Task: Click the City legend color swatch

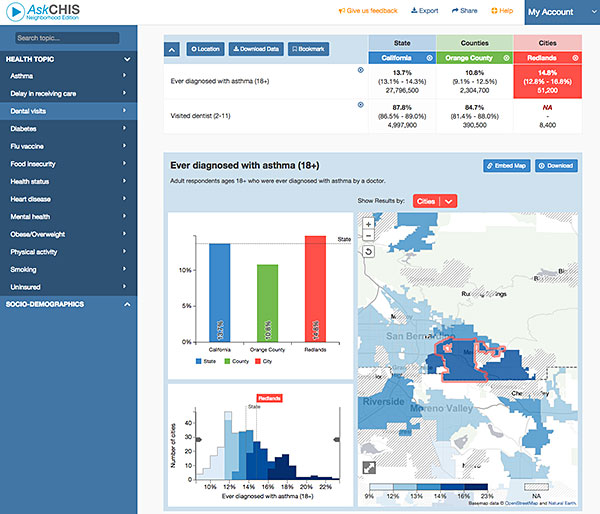Action: click(x=258, y=361)
